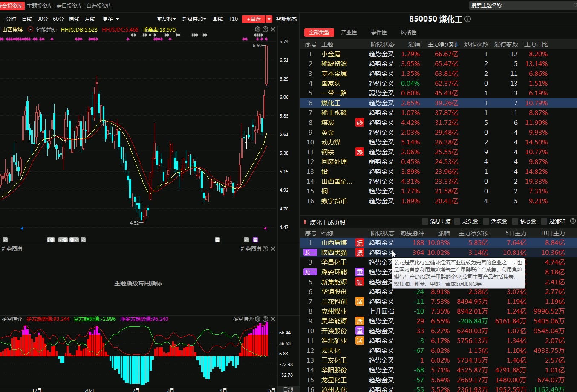Close the main chart indicator header
The image size is (577, 392).
pos(273,29)
